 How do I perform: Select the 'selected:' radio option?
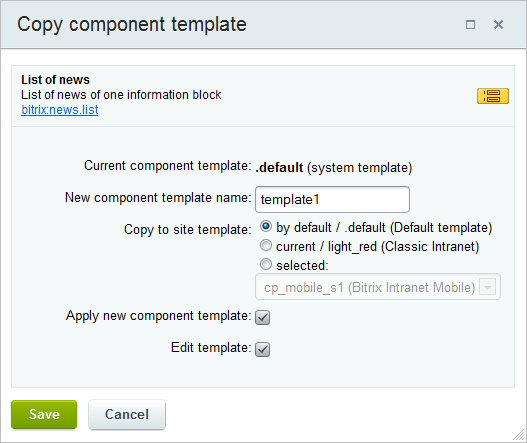[266, 264]
